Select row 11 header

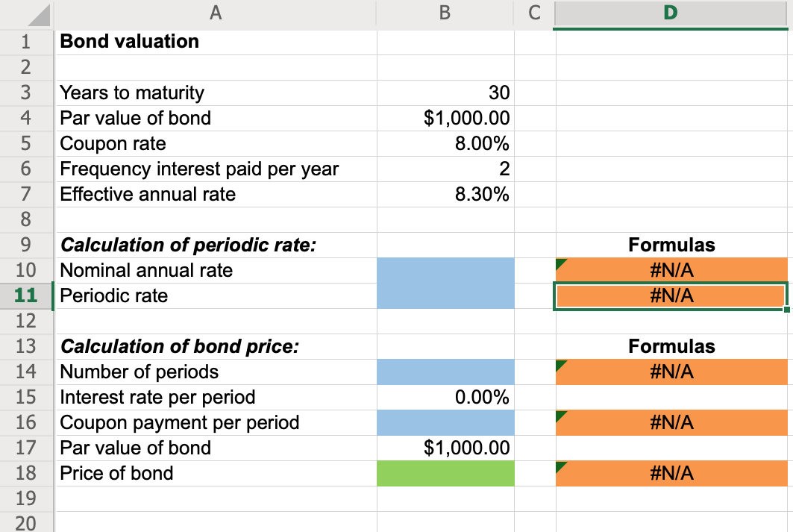tap(26, 295)
